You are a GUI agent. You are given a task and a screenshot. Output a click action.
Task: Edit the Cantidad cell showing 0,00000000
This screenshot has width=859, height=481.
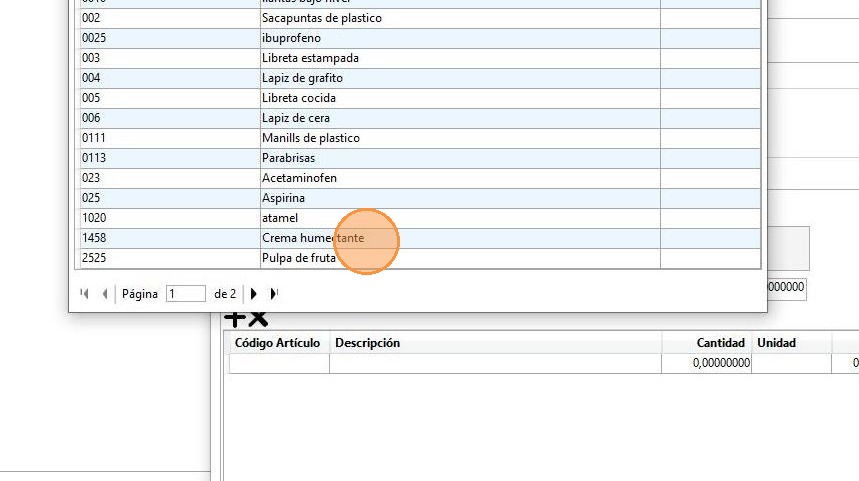point(706,363)
